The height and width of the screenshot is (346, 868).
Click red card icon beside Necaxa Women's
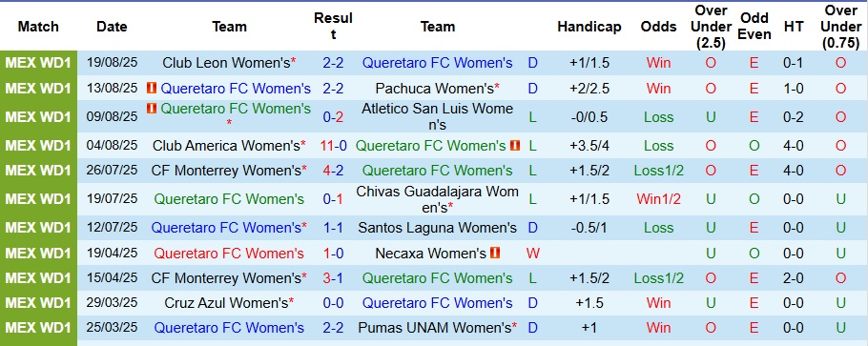click(x=495, y=253)
